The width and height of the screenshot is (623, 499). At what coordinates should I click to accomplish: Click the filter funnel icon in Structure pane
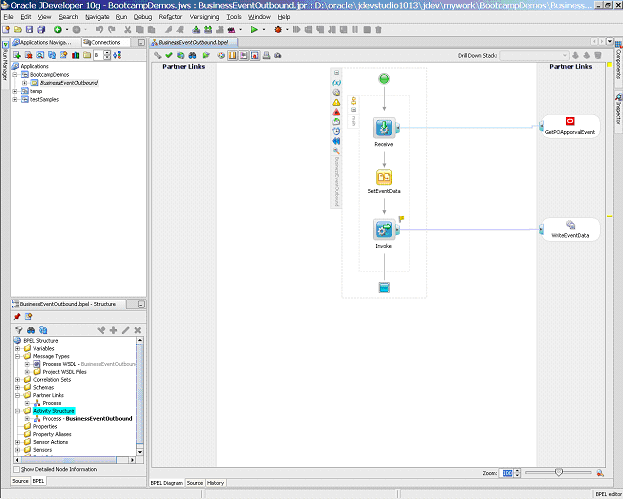18,330
